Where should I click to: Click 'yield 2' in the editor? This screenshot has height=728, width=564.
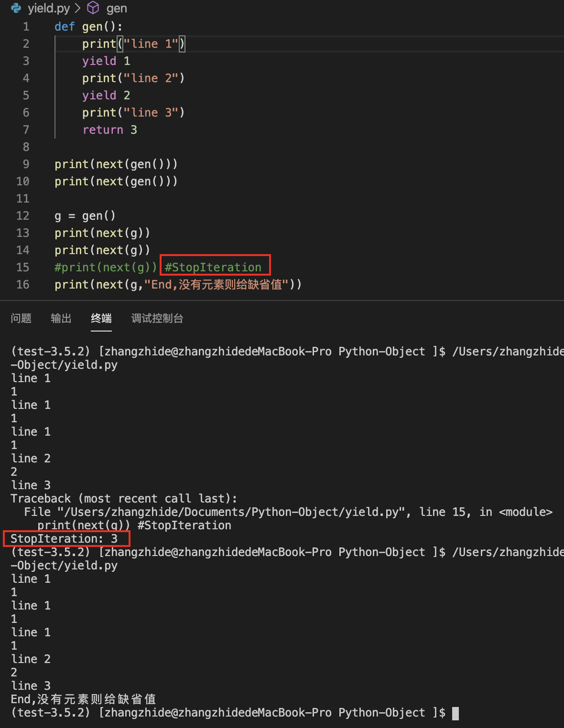106,96
